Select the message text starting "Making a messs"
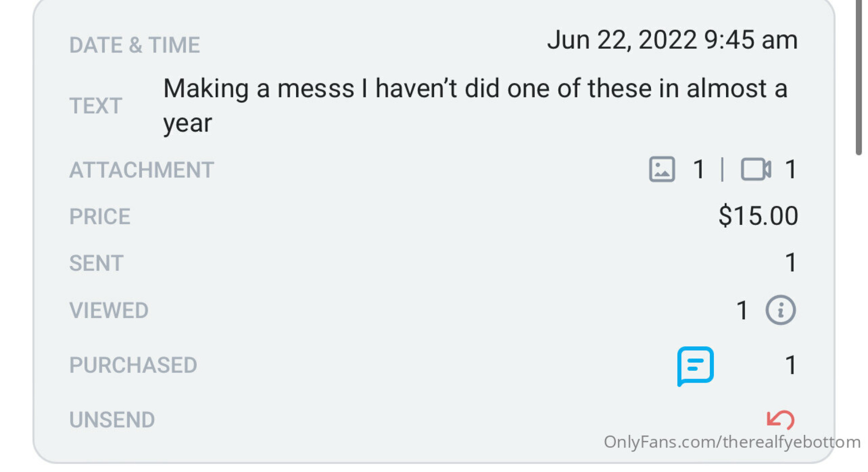This screenshot has height=472, width=868. [x=475, y=105]
